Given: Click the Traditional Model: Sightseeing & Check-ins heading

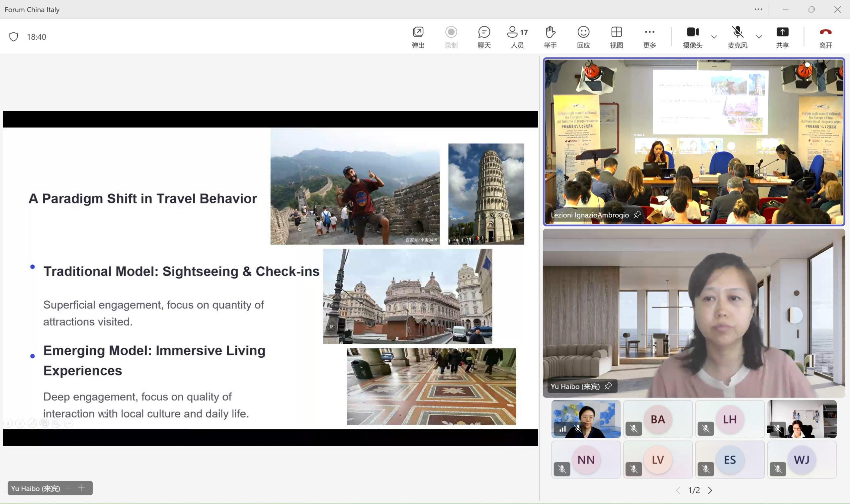Looking at the screenshot, I should pos(182,271).
